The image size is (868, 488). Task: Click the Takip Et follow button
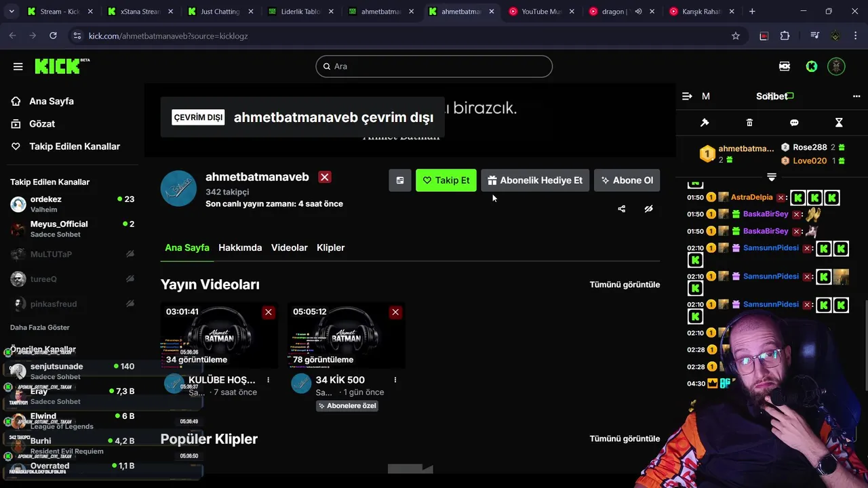tap(446, 180)
